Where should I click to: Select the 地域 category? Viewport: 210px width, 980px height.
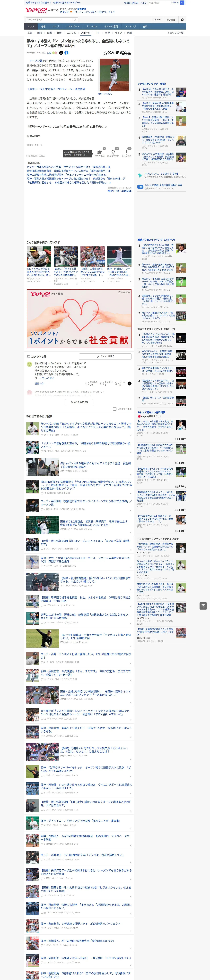point(130,33)
